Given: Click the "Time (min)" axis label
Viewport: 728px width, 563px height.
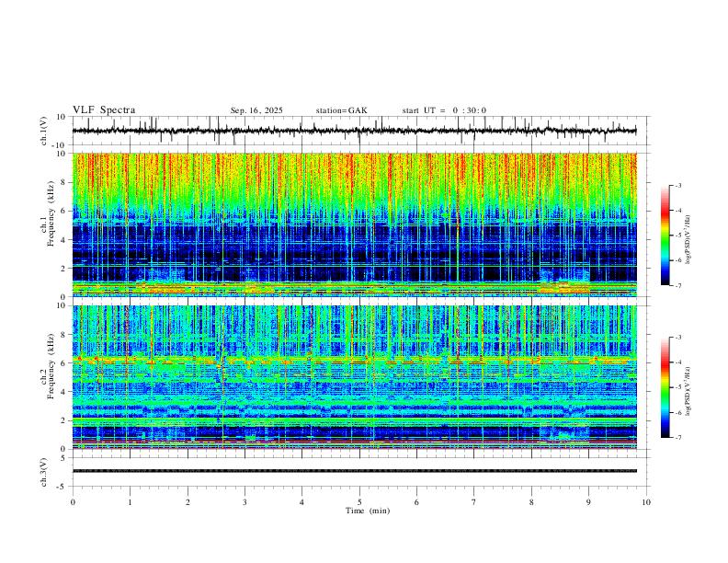Looking at the screenshot, I should point(368,511).
